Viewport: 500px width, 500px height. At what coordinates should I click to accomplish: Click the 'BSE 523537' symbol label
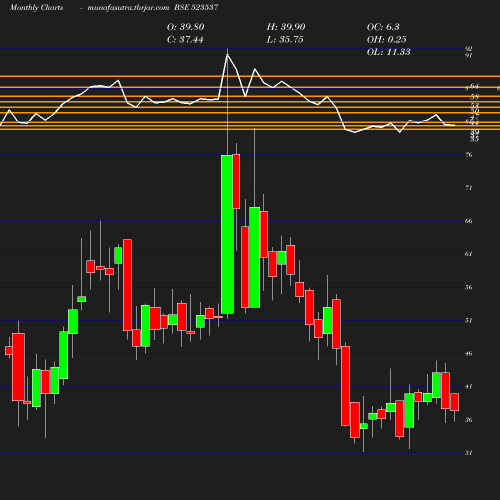coord(196,8)
